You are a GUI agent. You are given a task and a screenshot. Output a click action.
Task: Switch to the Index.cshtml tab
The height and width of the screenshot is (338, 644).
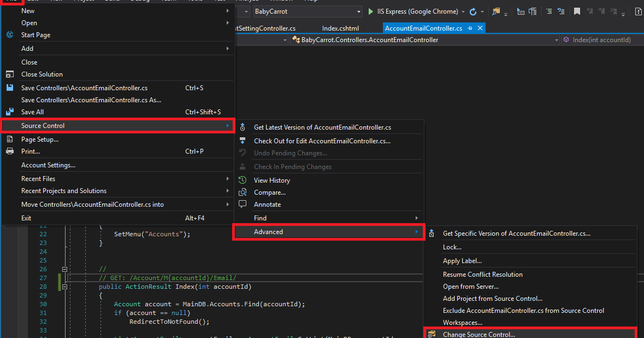(x=340, y=28)
